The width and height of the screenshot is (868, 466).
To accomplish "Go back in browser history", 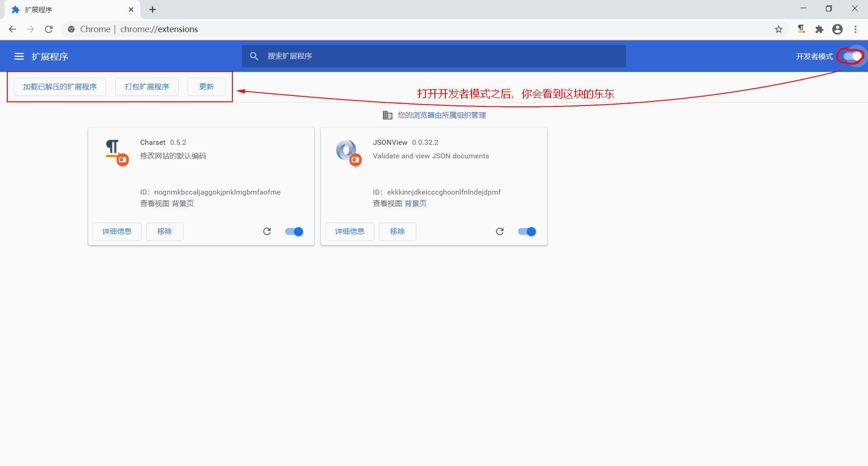I will [x=13, y=29].
